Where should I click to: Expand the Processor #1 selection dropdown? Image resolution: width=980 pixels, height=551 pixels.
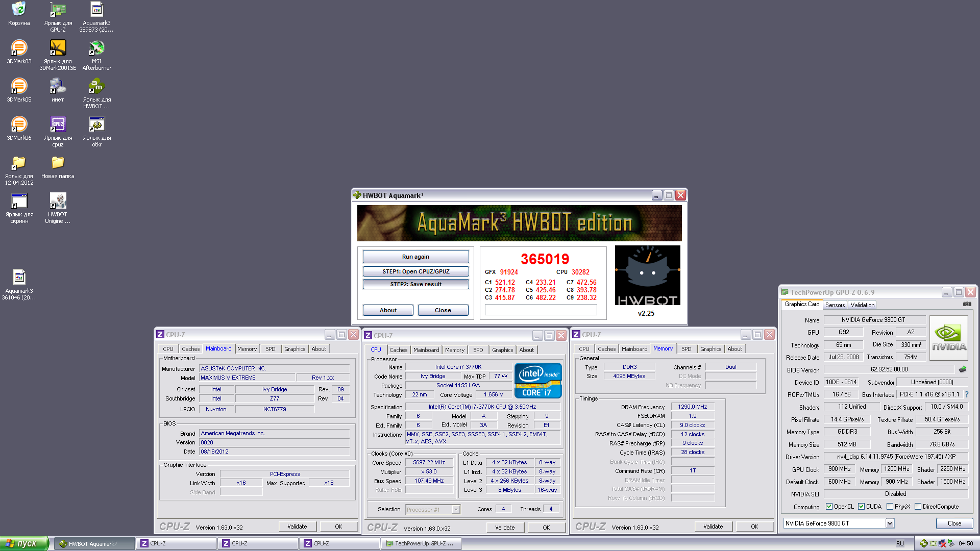[456, 510]
